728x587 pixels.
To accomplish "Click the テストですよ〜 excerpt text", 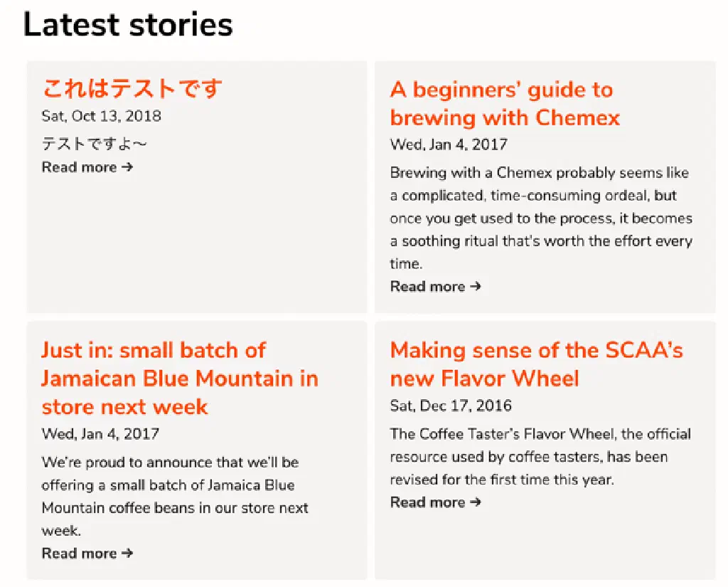I will point(95,144).
